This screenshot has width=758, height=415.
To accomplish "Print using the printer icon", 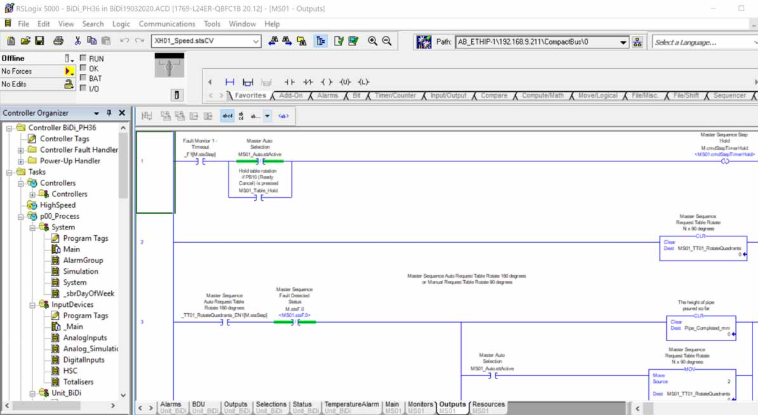I will click(x=58, y=41).
